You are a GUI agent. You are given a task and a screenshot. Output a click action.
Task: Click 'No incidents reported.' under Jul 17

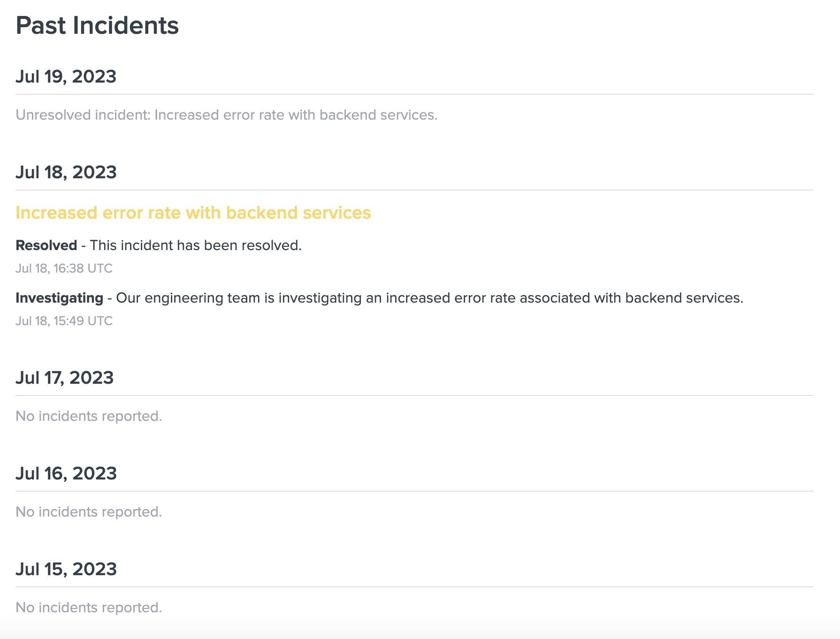pos(89,416)
